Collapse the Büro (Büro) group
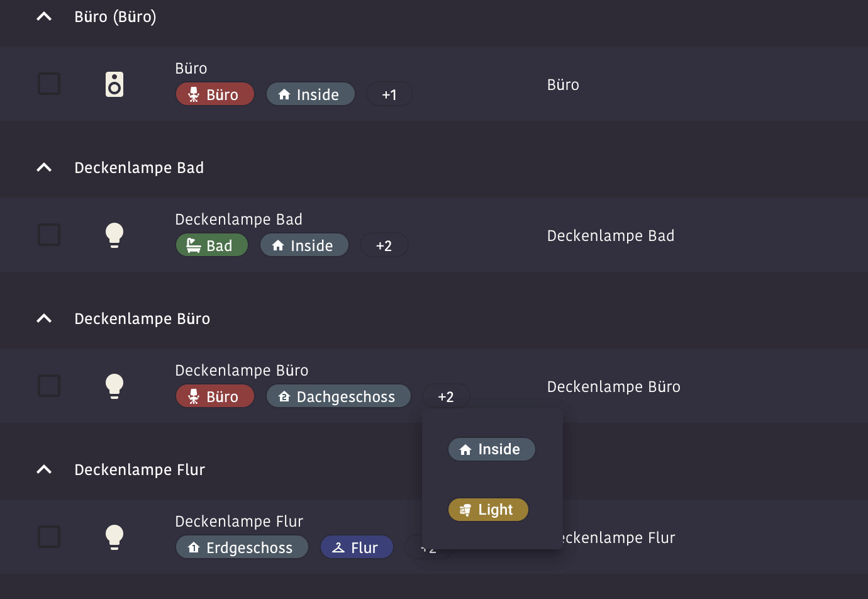868x599 pixels. pos(44,17)
